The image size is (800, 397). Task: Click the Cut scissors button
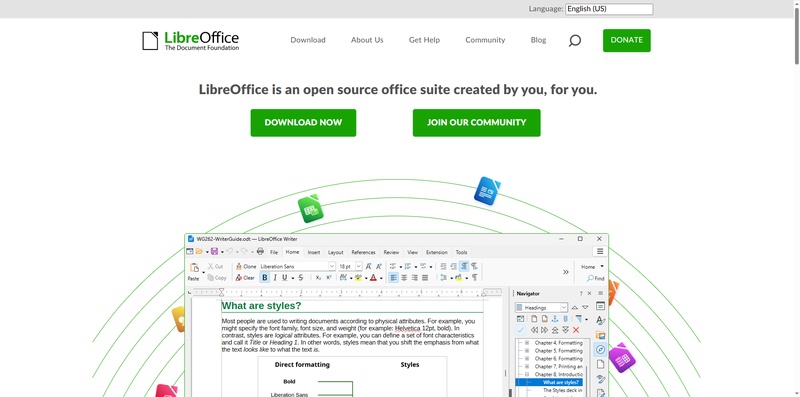point(215,266)
